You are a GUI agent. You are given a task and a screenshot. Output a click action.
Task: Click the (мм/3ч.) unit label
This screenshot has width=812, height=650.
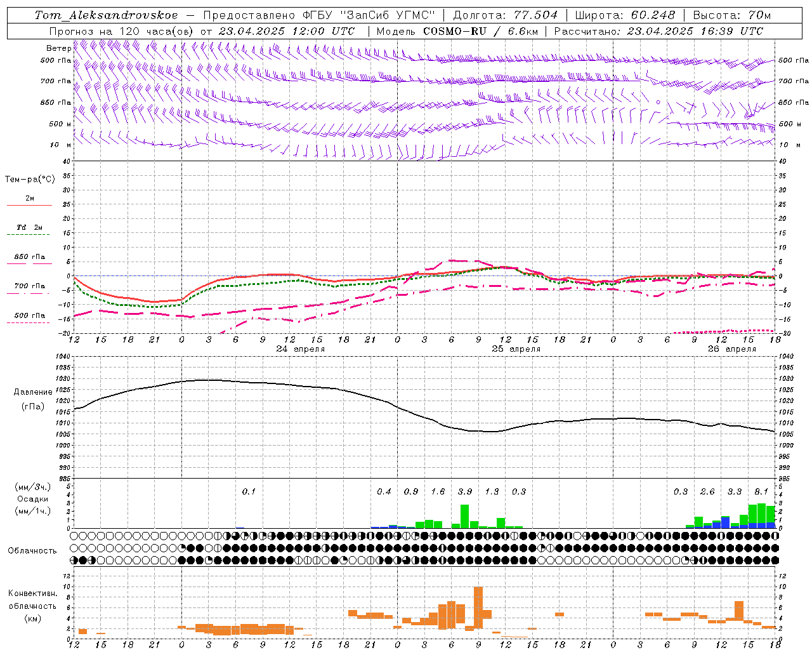click(x=33, y=487)
